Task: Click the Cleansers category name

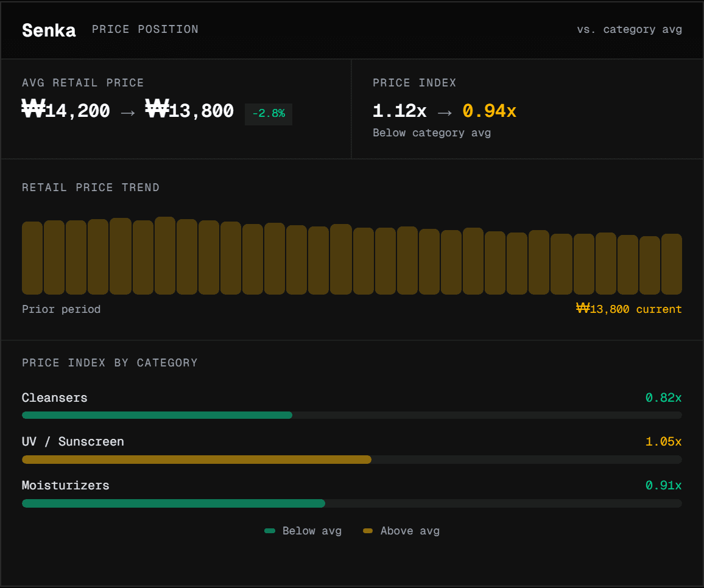Action: coord(54,397)
